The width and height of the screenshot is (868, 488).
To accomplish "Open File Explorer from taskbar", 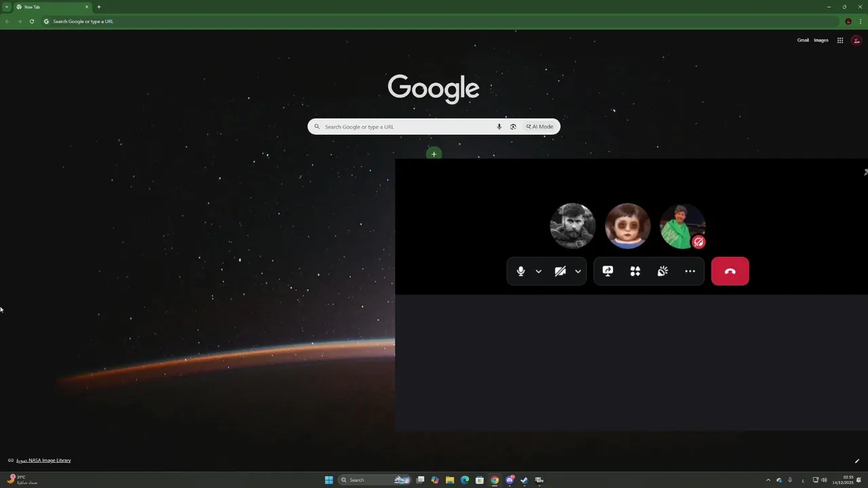I will click(450, 480).
